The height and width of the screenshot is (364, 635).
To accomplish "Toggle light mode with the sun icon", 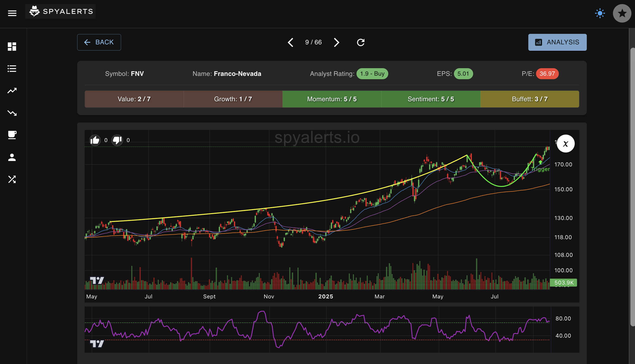I will [600, 13].
